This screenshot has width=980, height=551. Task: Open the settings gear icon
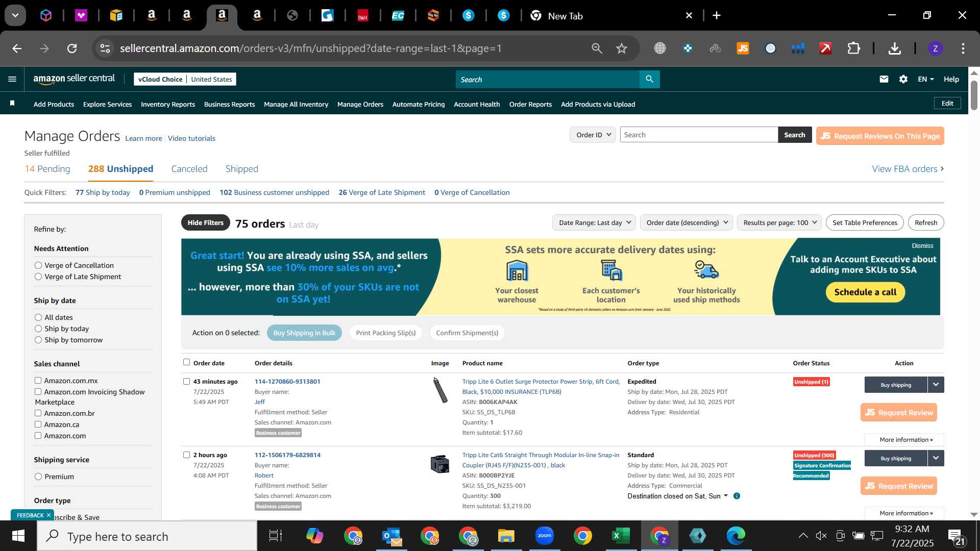(903, 79)
